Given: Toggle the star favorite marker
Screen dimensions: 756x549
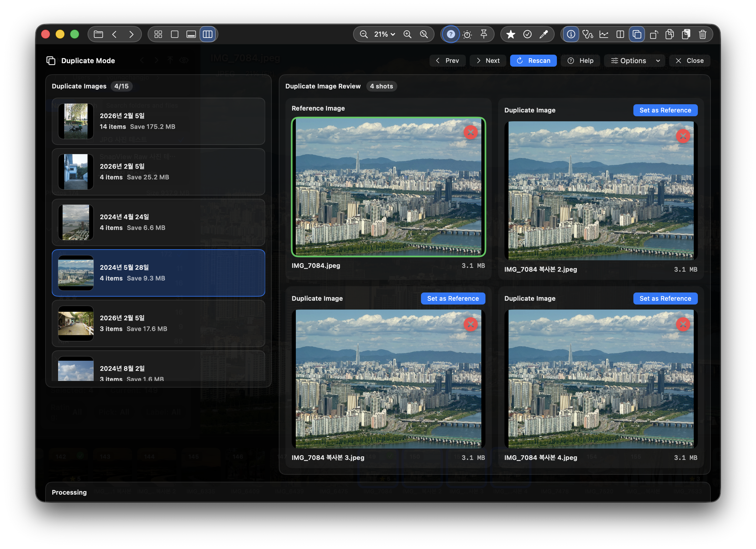Looking at the screenshot, I should (x=510, y=34).
